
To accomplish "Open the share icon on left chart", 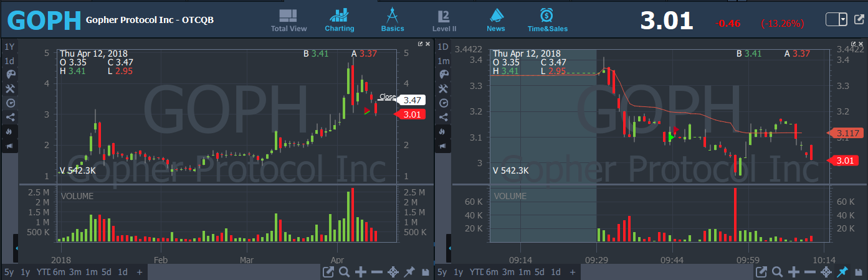I will pos(9,117).
